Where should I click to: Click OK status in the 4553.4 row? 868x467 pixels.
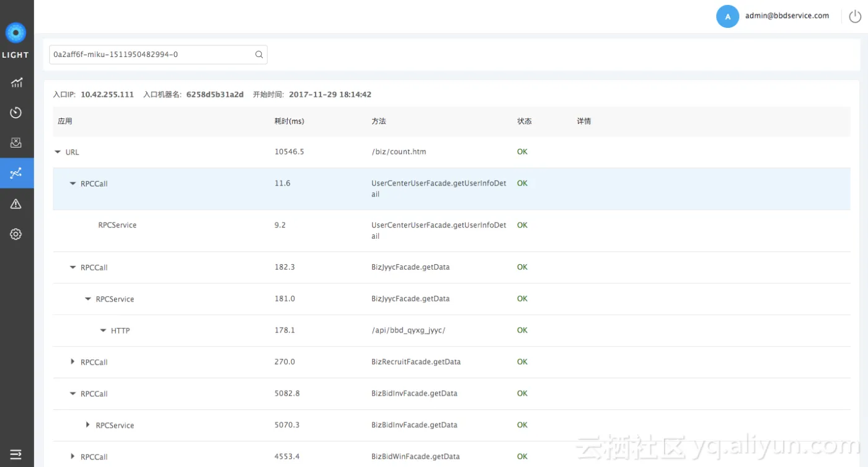point(522,456)
